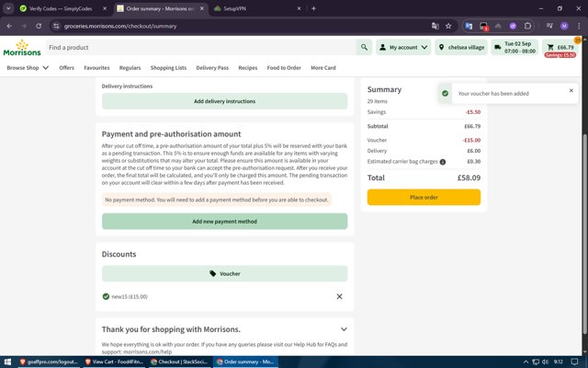Click the page vertical scrollbar
588x368 pixels.
coord(585,233)
